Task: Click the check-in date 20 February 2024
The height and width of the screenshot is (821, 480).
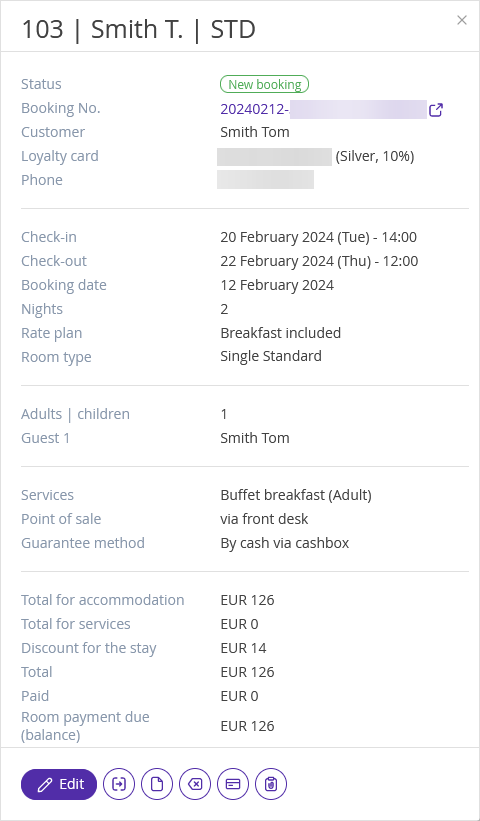Action: click(x=276, y=237)
